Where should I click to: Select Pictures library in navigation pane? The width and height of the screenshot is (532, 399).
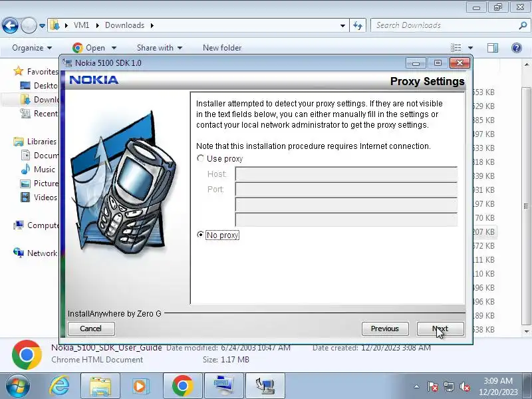39,184
